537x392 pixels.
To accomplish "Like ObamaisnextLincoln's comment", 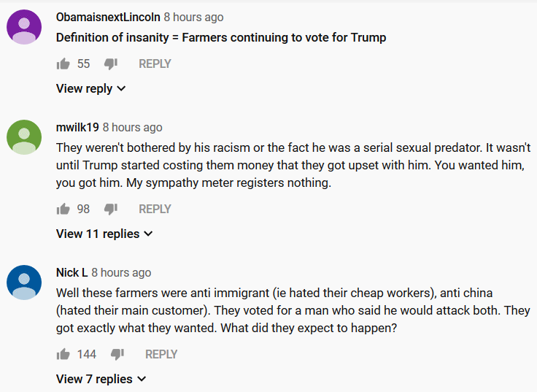I will [x=63, y=64].
